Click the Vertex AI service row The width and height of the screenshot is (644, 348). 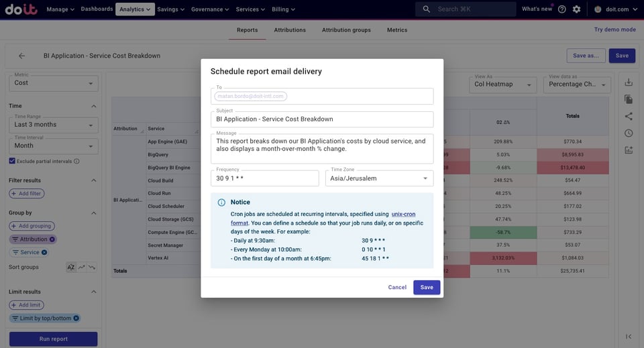click(x=158, y=258)
